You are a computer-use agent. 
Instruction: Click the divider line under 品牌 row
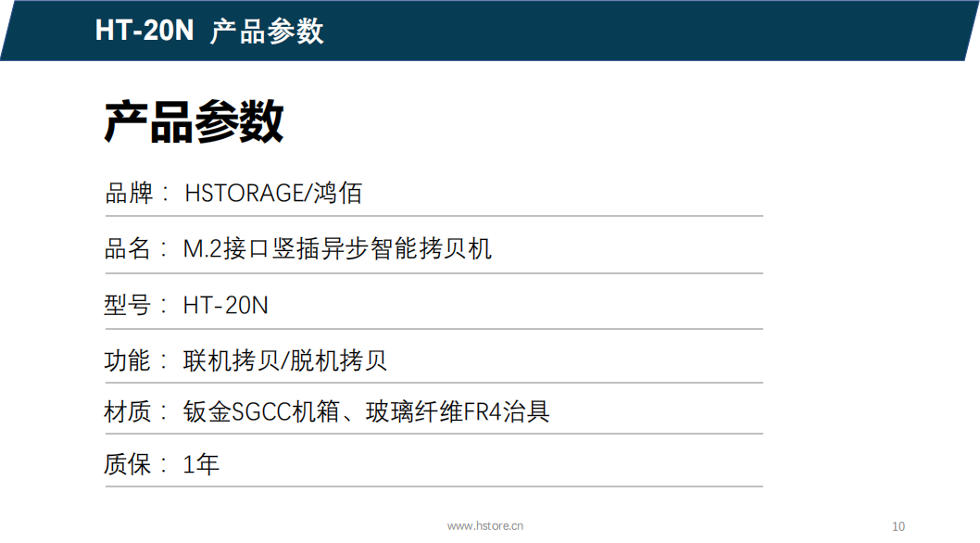[x=431, y=215]
